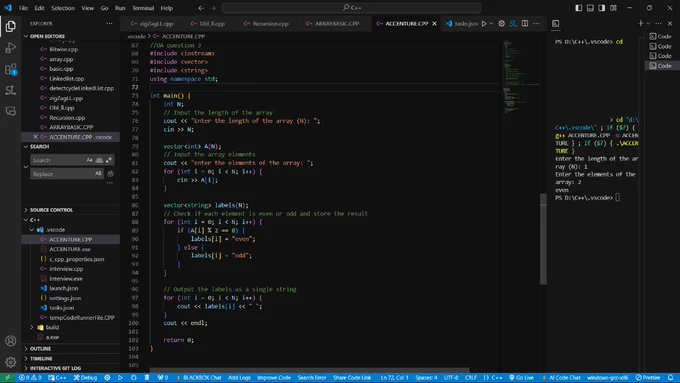Click Go Live in status bar

coord(521,378)
